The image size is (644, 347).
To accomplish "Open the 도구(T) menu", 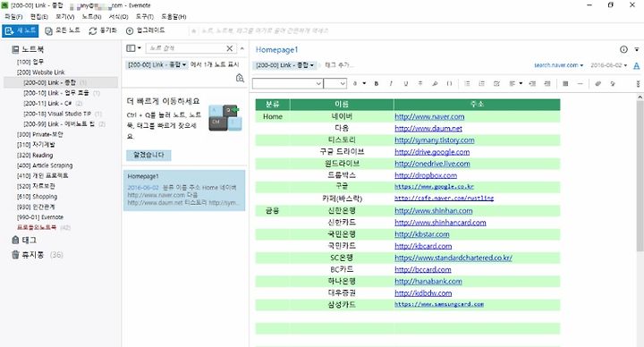I will pos(145,17).
